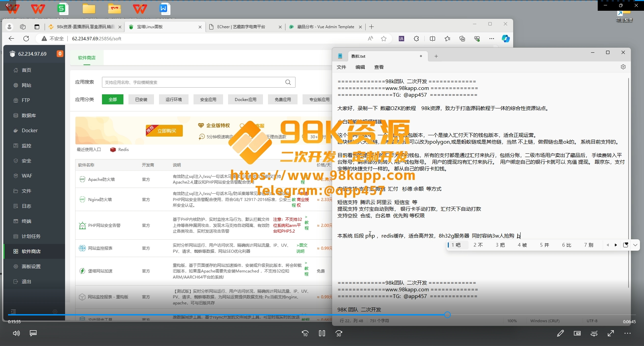Click the 立即购买 button

click(x=166, y=131)
